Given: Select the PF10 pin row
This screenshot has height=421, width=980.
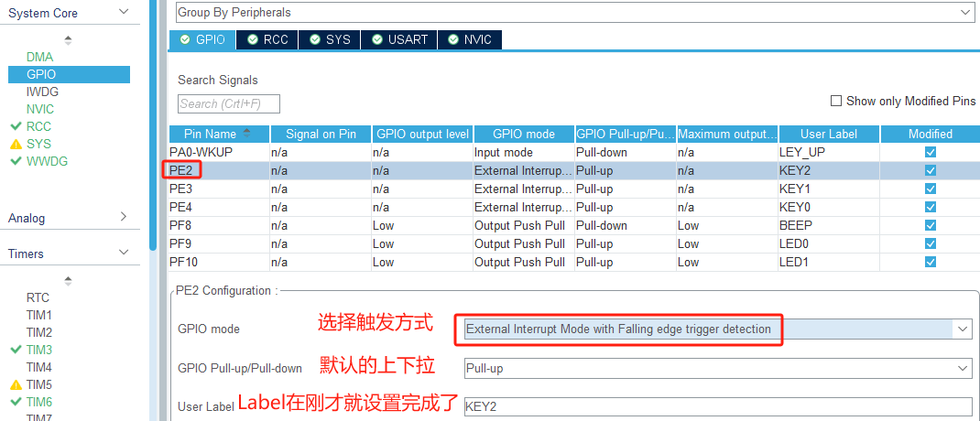Looking at the screenshot, I should click(574, 263).
